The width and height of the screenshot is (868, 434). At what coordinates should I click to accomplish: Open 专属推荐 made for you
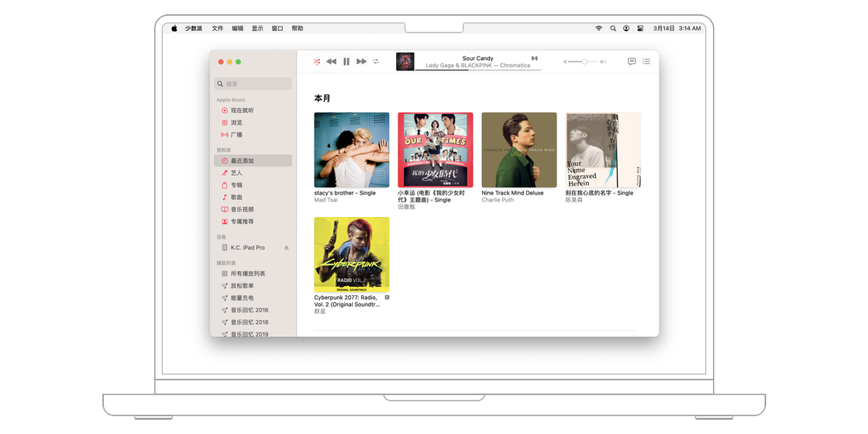coord(253,222)
